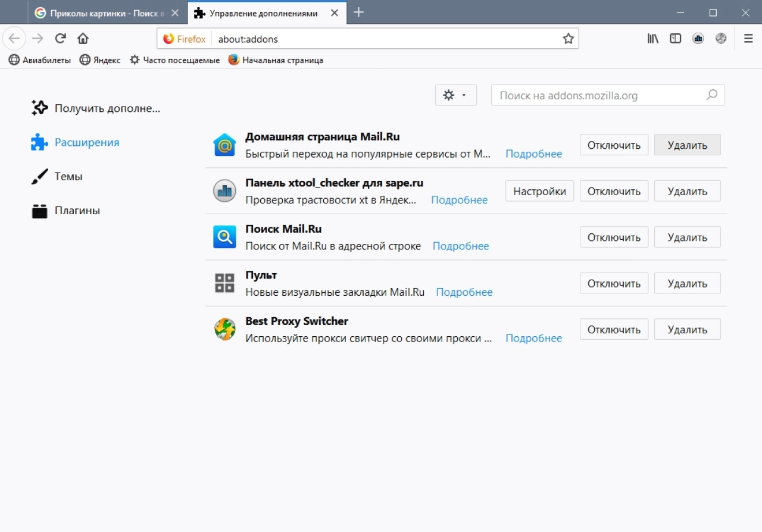Click the Firefox identity icon in address bar
This screenshot has height=532, width=762.
(185, 39)
